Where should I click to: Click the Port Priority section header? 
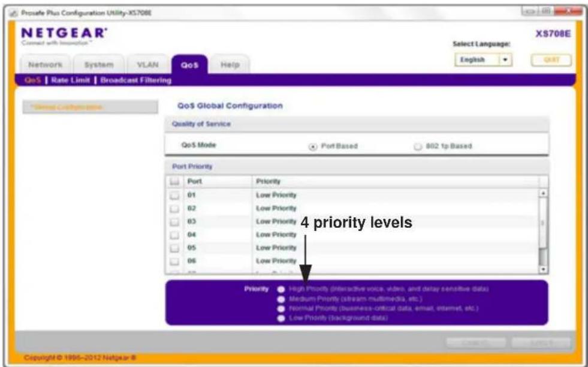point(357,166)
